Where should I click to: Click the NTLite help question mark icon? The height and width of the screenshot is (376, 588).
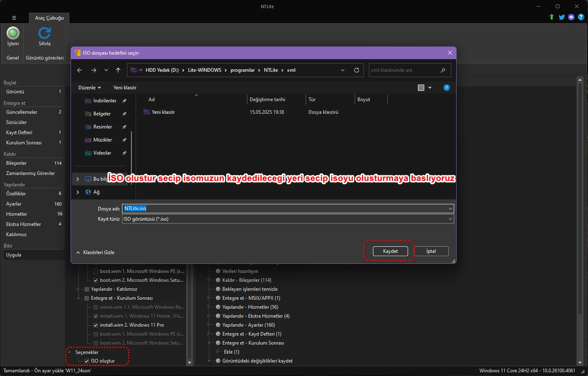tap(581, 17)
